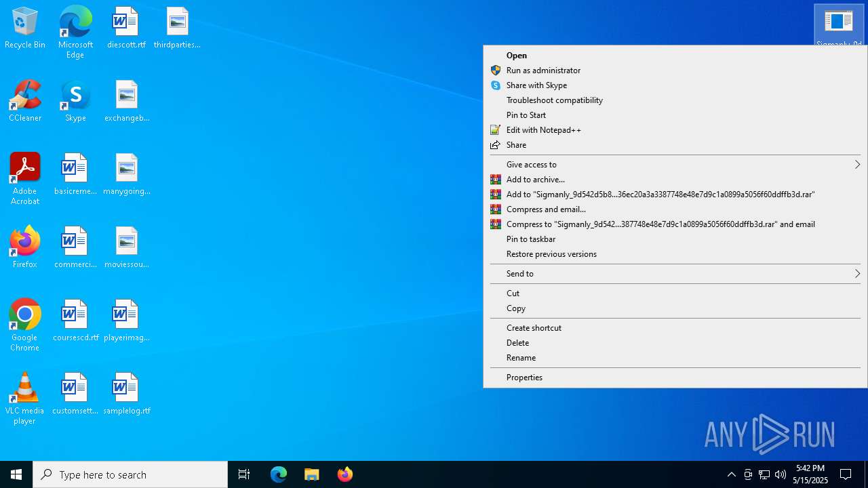Open the network status tray icon
The image size is (868, 488).
pyautogui.click(x=764, y=474)
